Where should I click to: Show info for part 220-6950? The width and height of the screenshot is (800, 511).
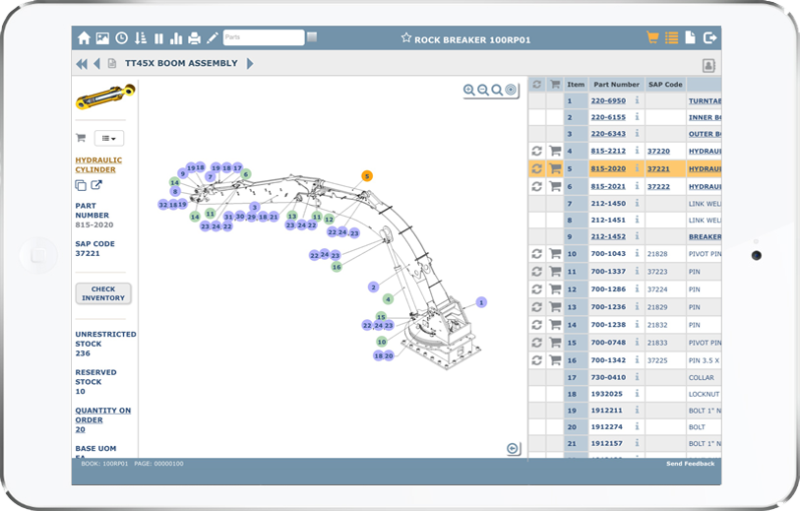[x=637, y=100]
